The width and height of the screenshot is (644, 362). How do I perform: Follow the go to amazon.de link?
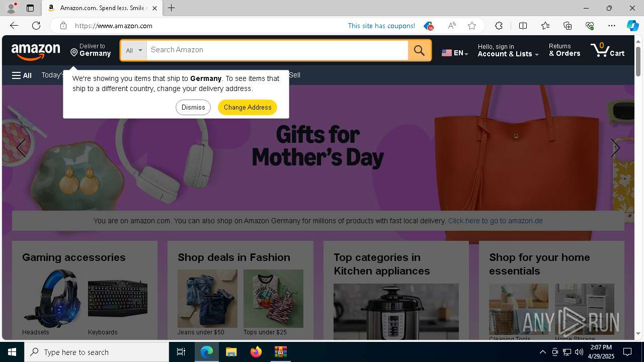495,221
